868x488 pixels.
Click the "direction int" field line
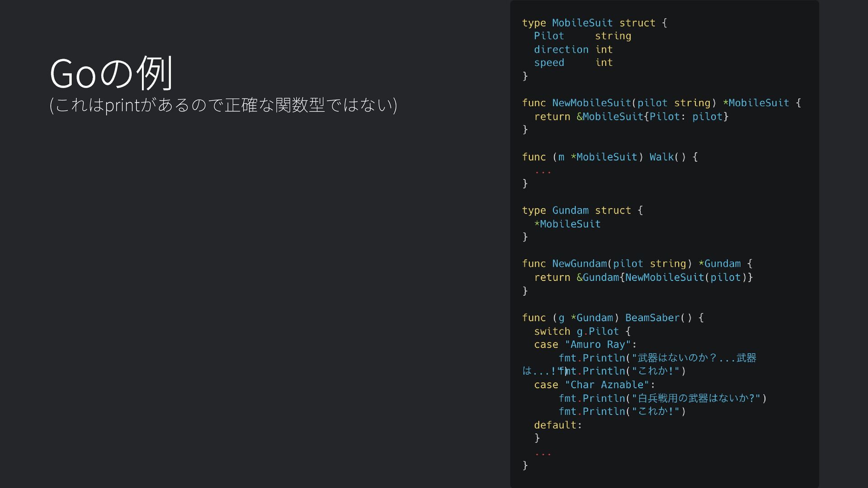pyautogui.click(x=573, y=50)
